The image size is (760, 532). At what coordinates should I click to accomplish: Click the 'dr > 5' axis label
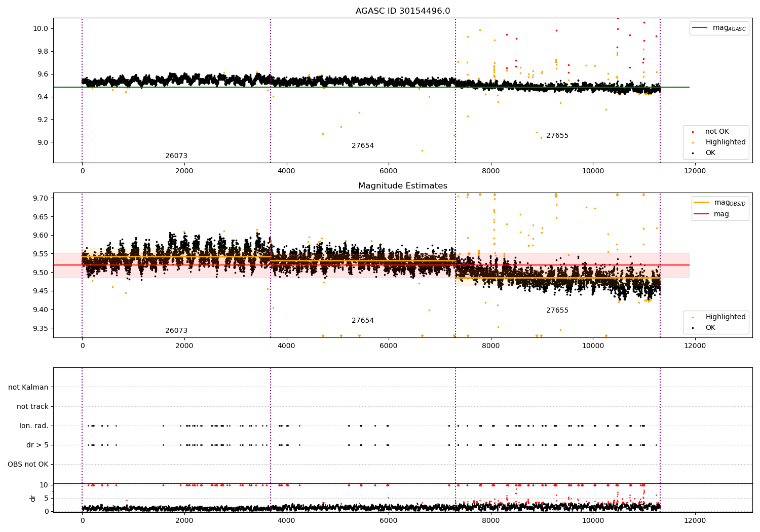coord(37,445)
